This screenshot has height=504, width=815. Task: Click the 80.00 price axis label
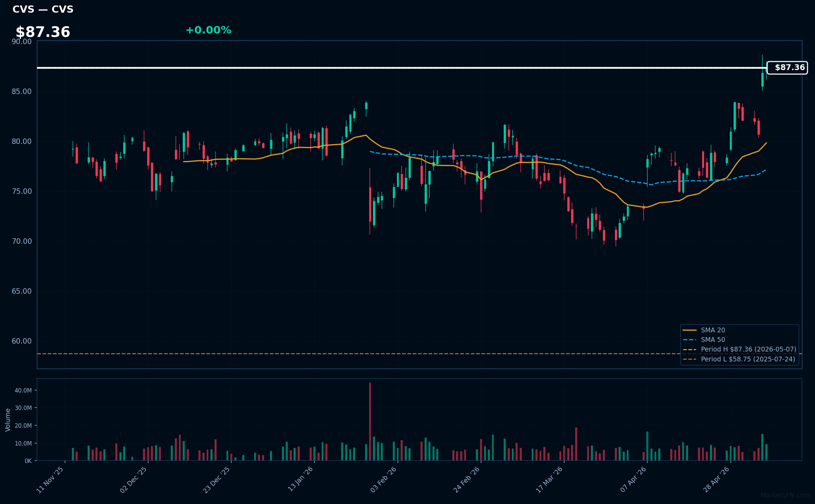(x=22, y=142)
